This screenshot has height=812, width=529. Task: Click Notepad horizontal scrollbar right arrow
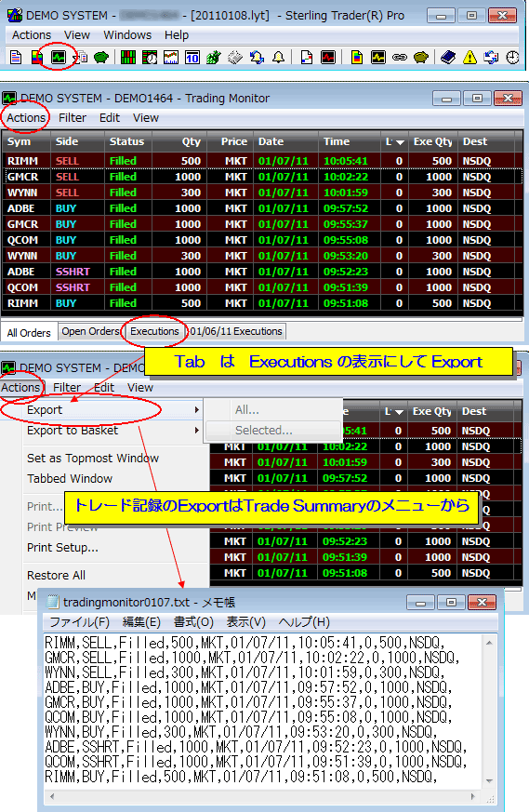coord(473,796)
